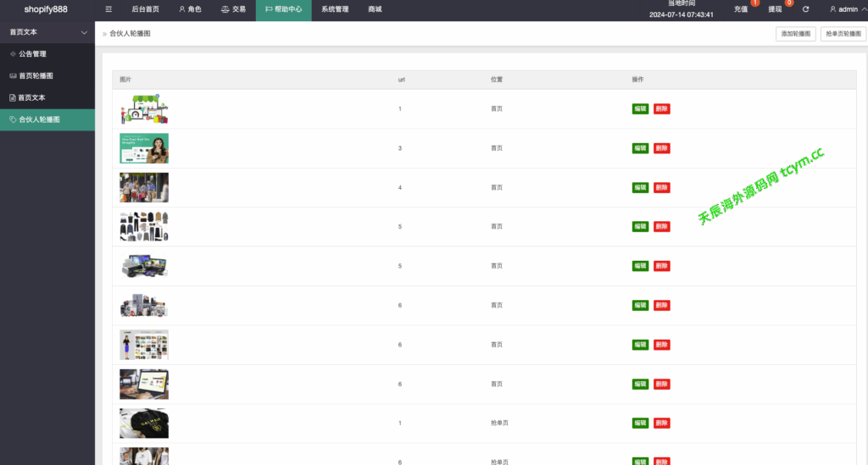Open 公告管理 in the sidebar
This screenshot has height=465, width=868.
(47, 53)
